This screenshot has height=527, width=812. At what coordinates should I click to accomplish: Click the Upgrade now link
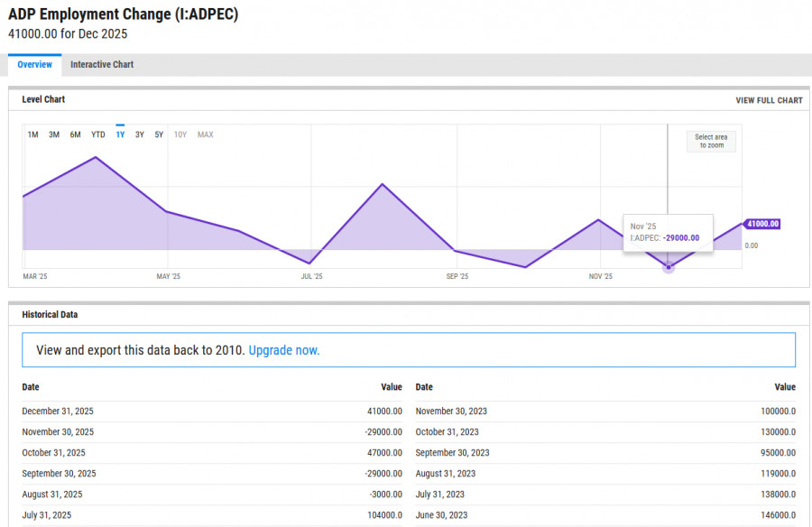pos(283,350)
